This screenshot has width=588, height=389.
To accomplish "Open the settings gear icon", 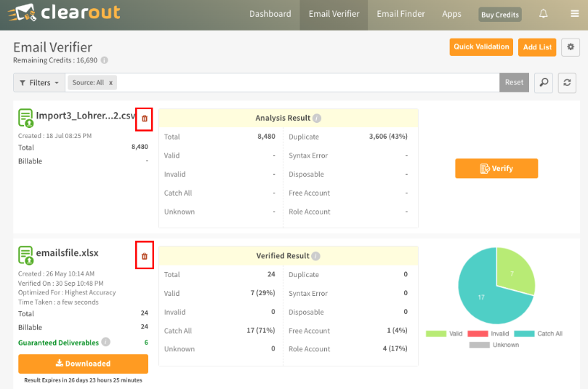I will [571, 47].
